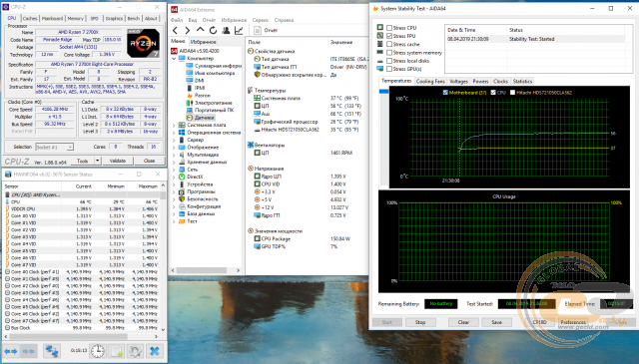Select the Безопасность shield tree item
This screenshot has width=639, height=364.
[182, 199]
